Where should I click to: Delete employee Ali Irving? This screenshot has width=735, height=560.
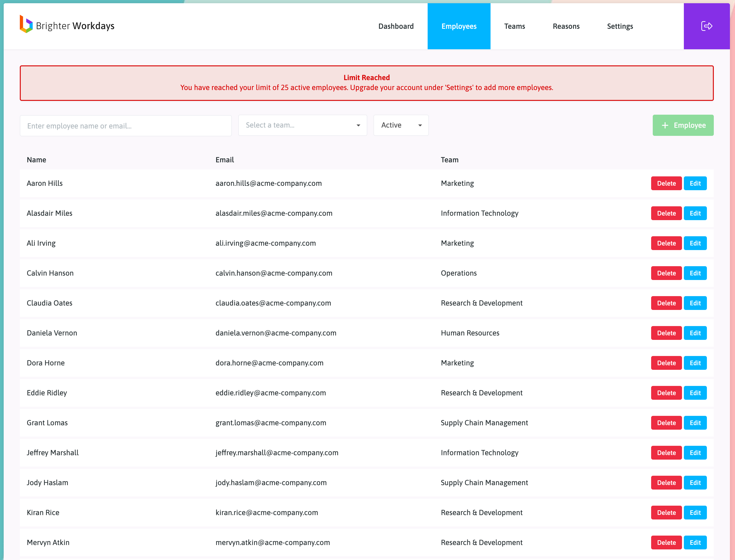pyautogui.click(x=666, y=243)
